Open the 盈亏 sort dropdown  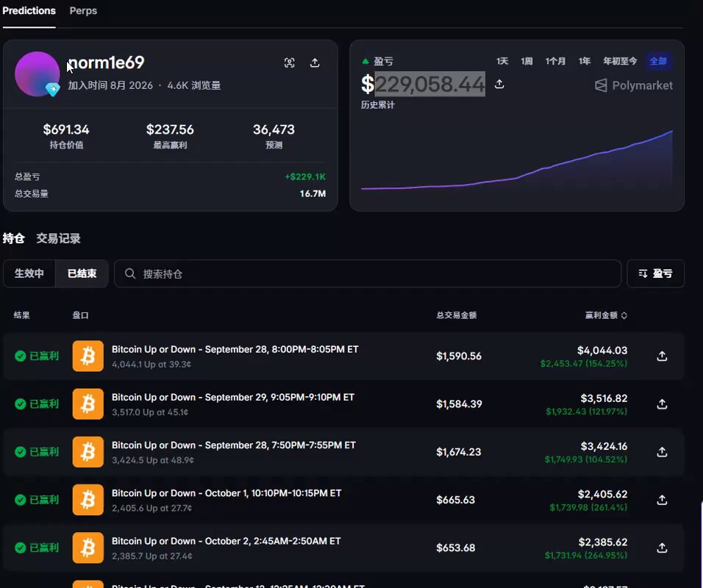[655, 273]
